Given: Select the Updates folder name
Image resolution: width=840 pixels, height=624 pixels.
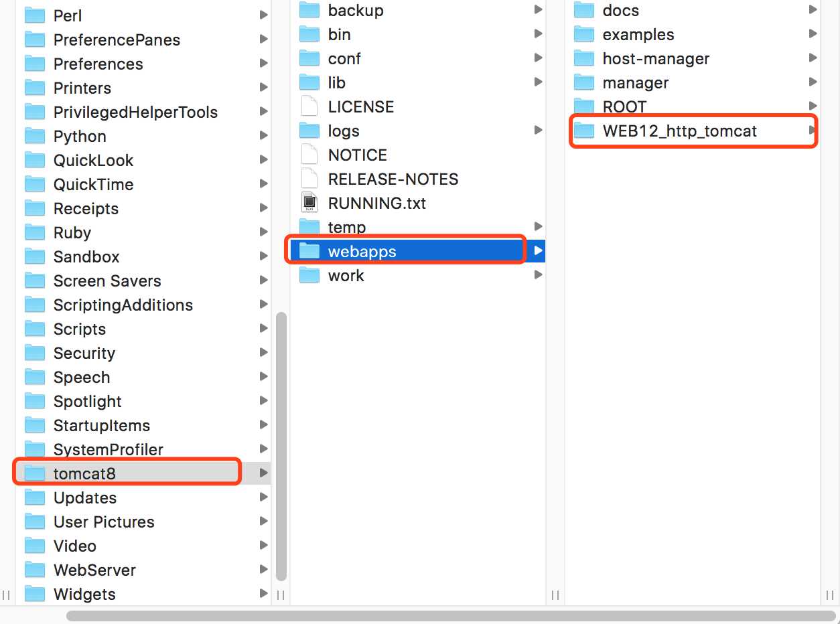Looking at the screenshot, I should click(85, 498).
